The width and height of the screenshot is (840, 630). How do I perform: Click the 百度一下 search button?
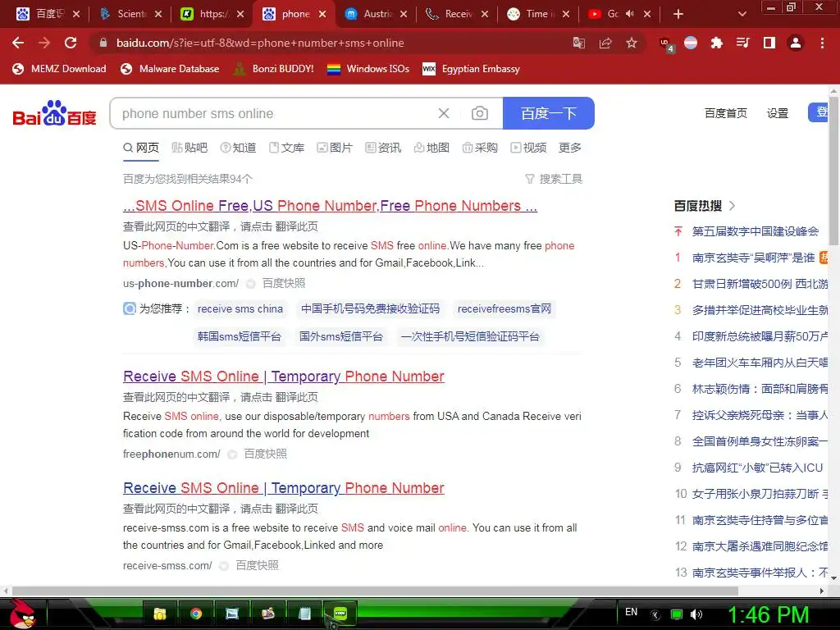[x=549, y=113]
